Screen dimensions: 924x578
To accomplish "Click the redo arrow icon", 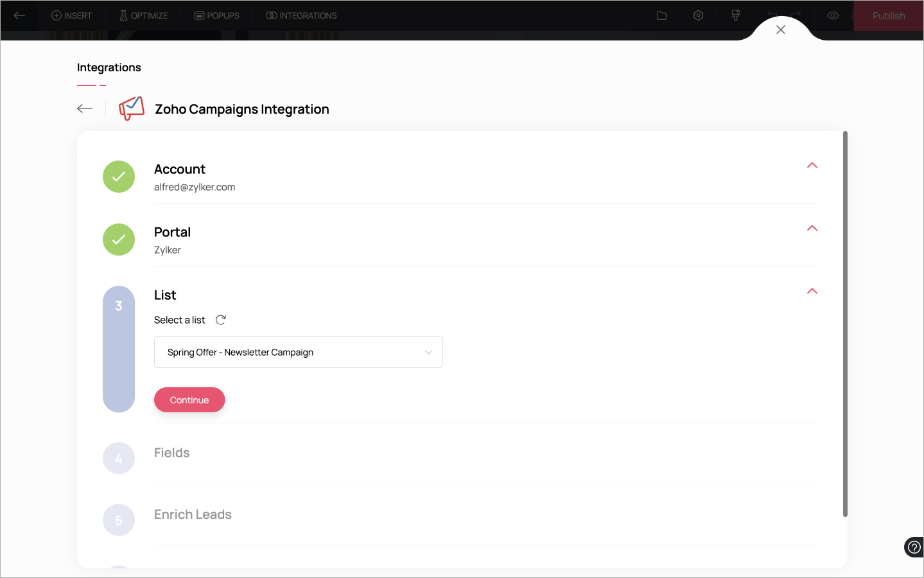I will coord(796,15).
